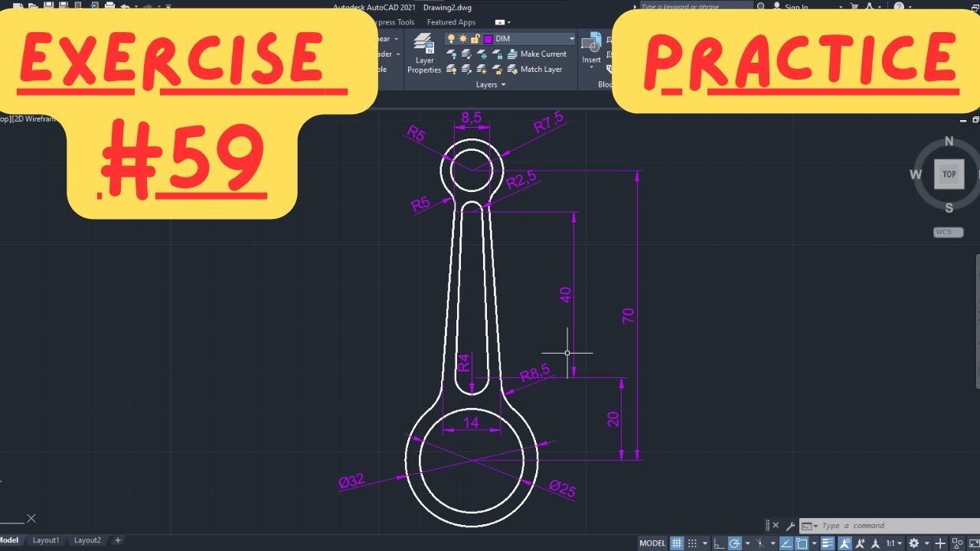980x551 pixels.
Task: Toggle the DIM layer padlock lock
Action: 475,38
